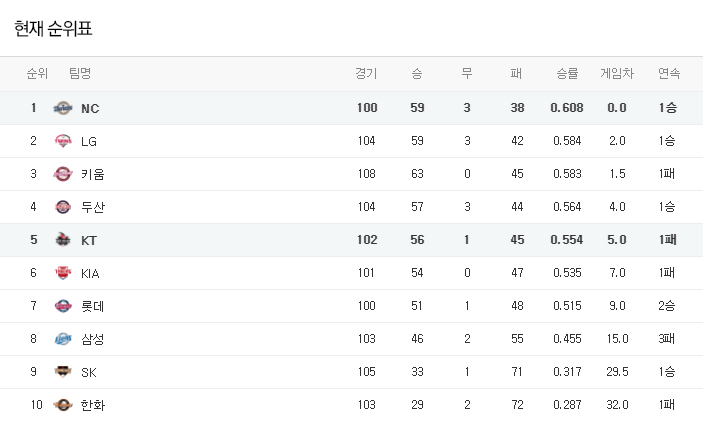
Task: Click the NC team logo icon
Action: [63, 108]
